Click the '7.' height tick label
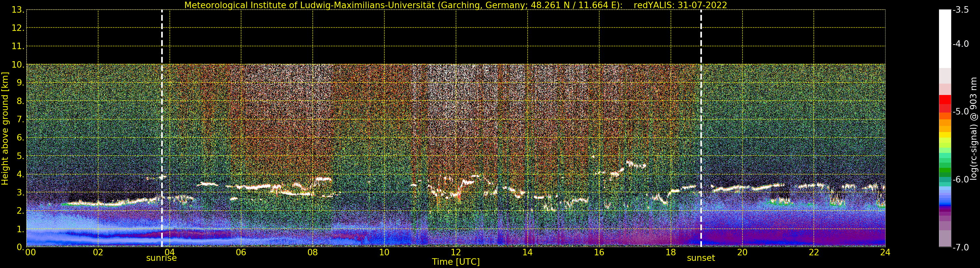 [x=21, y=119]
